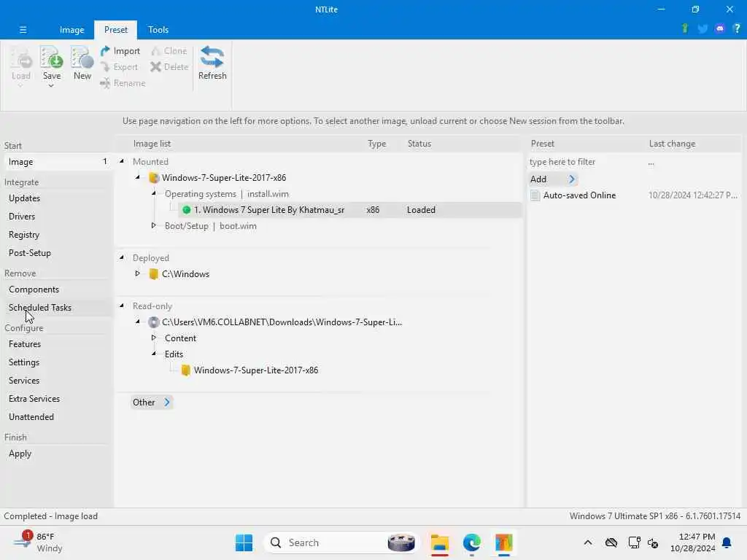747x560 pixels.
Task: Collapse the Mounted group
Action: pyautogui.click(x=122, y=161)
